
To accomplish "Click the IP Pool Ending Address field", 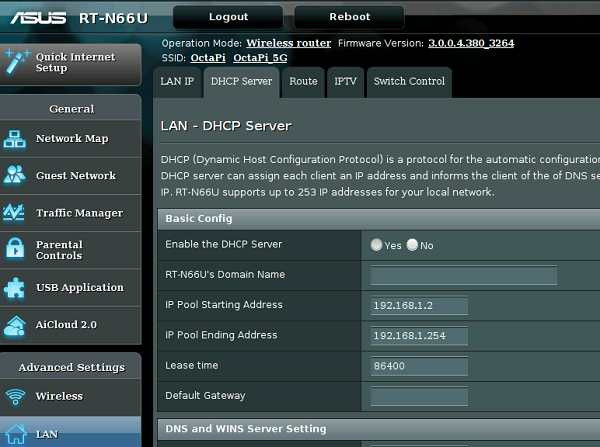I will [x=419, y=336].
